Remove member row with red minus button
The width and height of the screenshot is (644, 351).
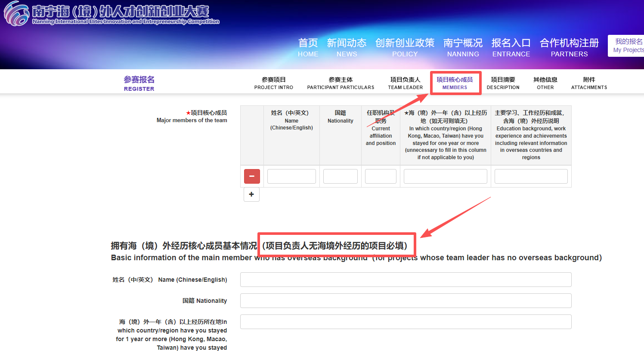[252, 176]
